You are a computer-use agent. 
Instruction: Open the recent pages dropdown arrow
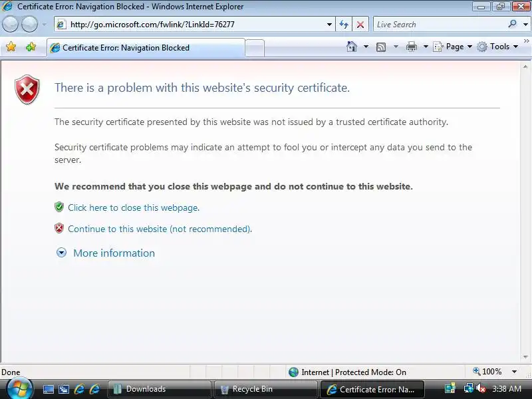click(45, 25)
